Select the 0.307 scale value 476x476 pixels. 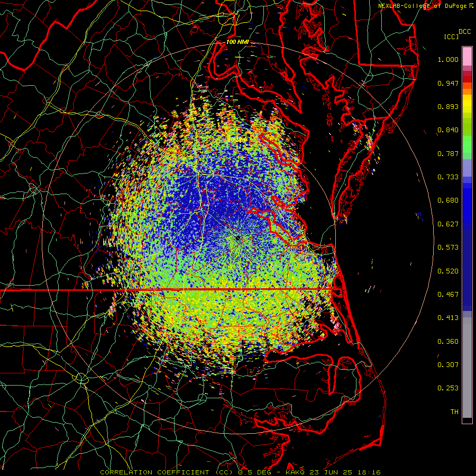tap(448, 365)
